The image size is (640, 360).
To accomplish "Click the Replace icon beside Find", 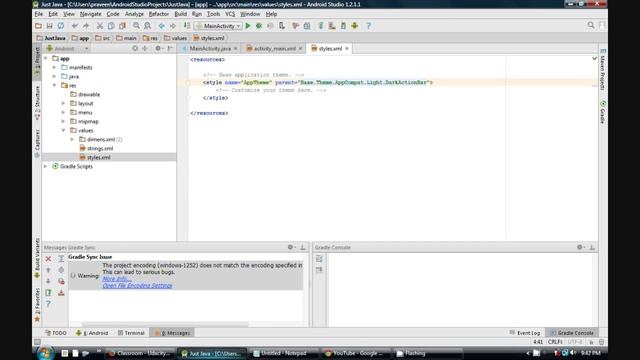I will pyautogui.click(x=147, y=26).
